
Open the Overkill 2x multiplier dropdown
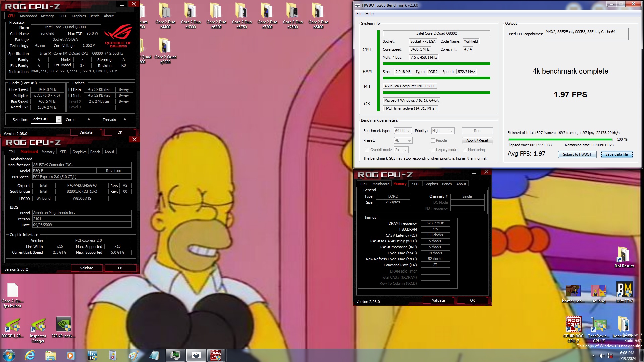401,150
